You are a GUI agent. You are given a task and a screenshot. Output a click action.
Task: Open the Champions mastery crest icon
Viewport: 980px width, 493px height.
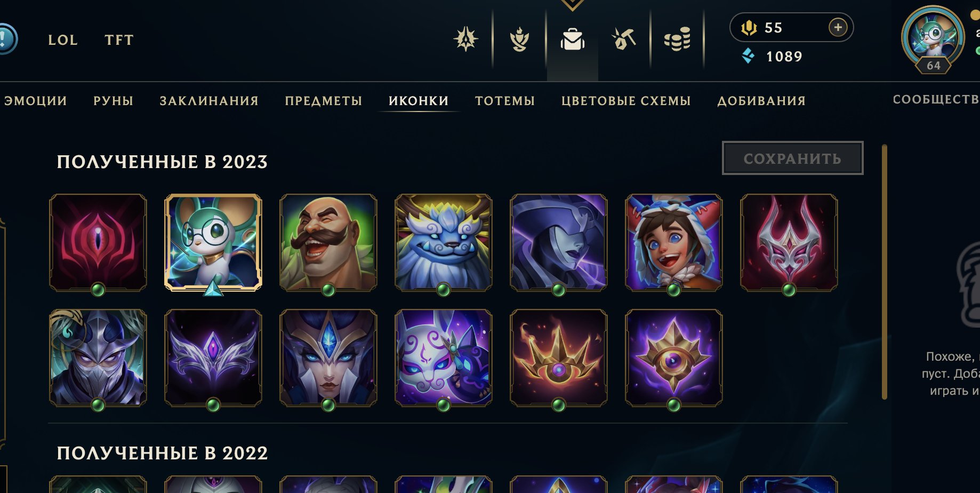tap(466, 39)
